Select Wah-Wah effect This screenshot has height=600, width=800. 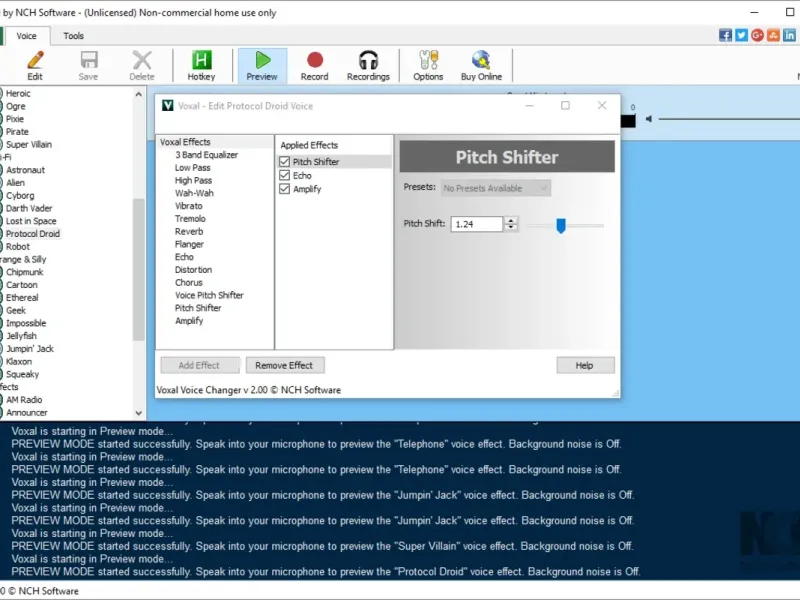tap(194, 193)
